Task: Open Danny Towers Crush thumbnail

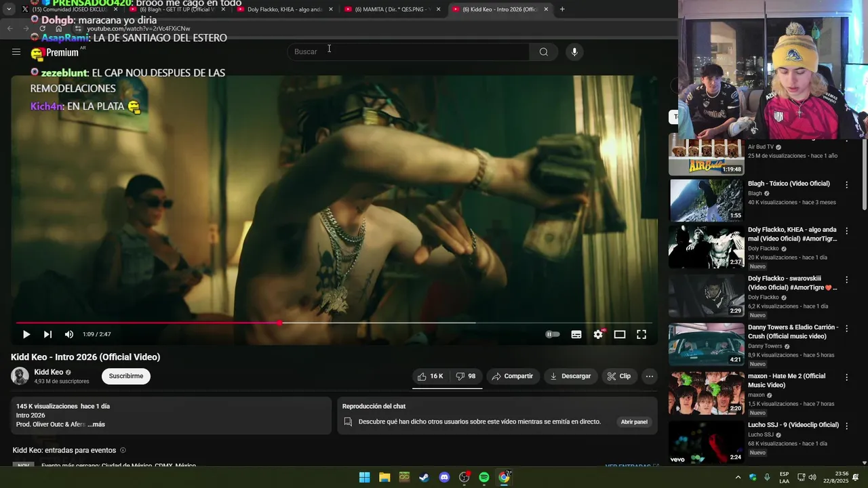Action: point(707,344)
